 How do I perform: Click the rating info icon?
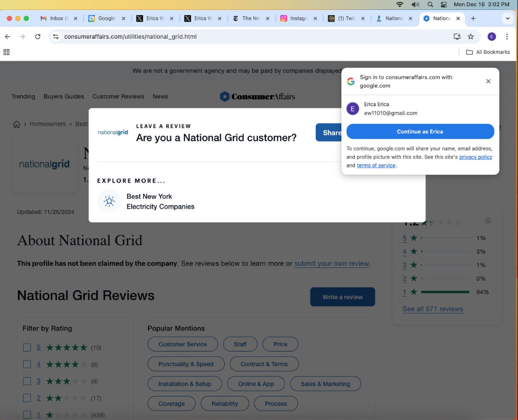tap(488, 220)
